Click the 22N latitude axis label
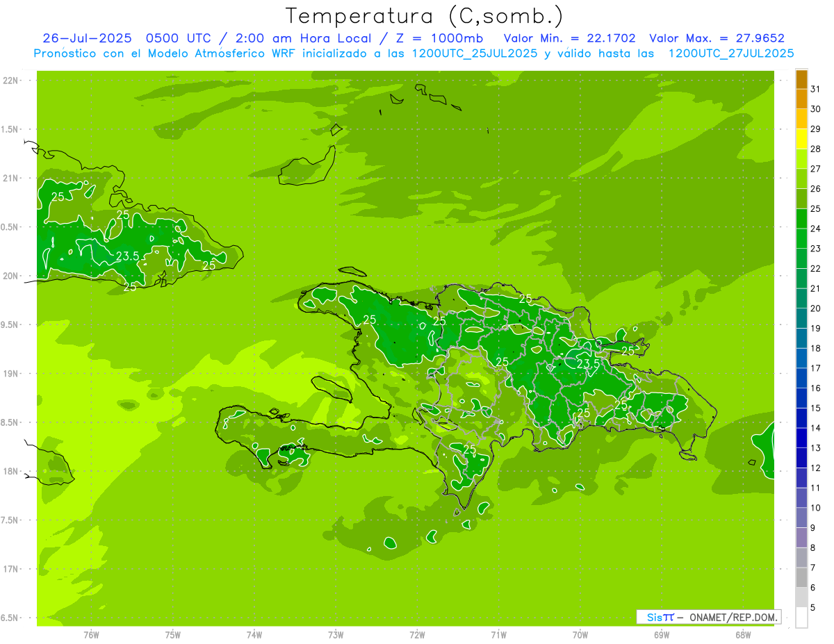Screen dimensions: 834x644 click(x=11, y=81)
